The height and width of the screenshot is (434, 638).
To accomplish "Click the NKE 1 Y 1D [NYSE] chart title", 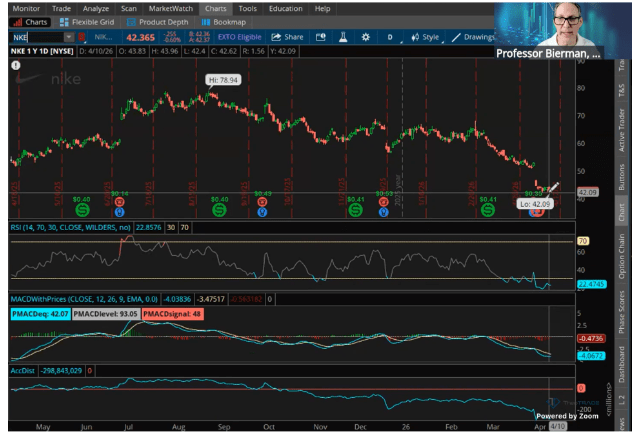I will pos(42,51).
